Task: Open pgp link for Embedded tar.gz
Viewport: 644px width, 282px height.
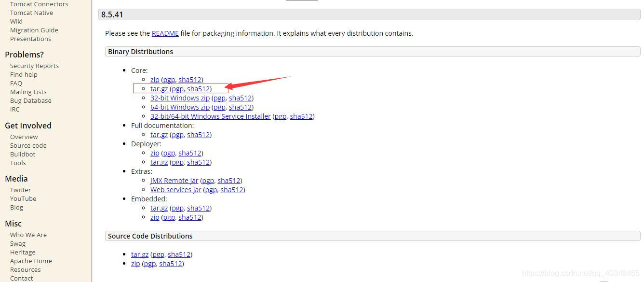Action: coord(177,208)
